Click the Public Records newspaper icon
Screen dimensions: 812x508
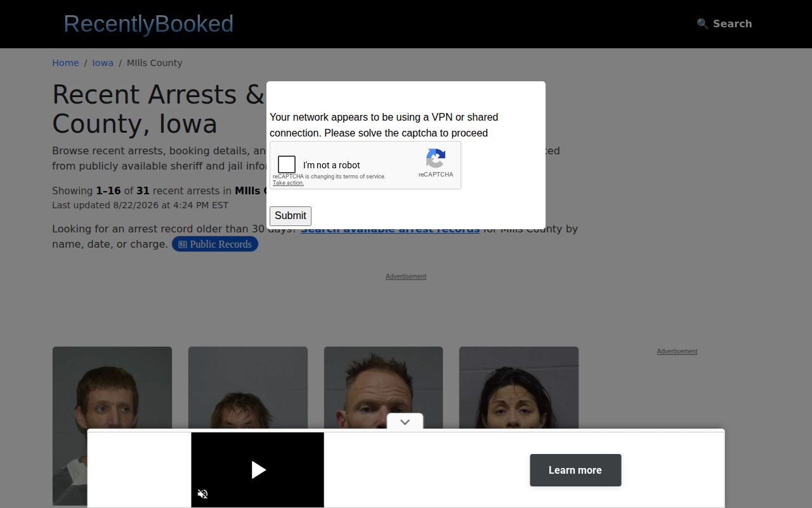182,244
